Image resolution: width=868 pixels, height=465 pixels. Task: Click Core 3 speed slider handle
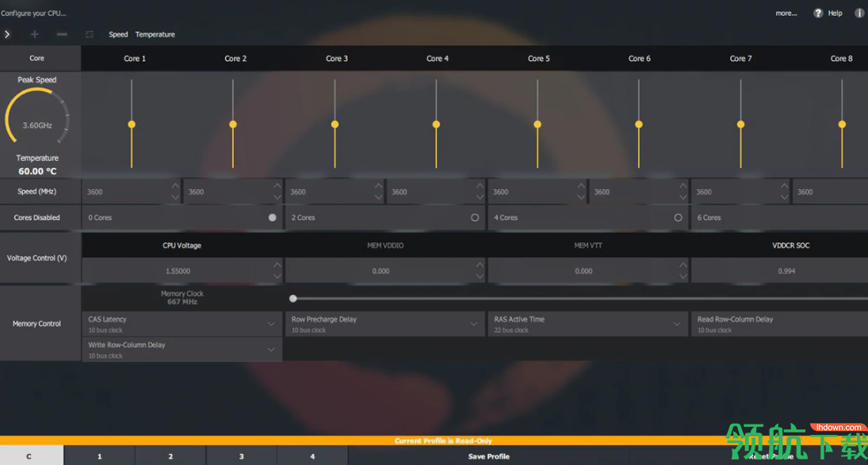coord(335,124)
